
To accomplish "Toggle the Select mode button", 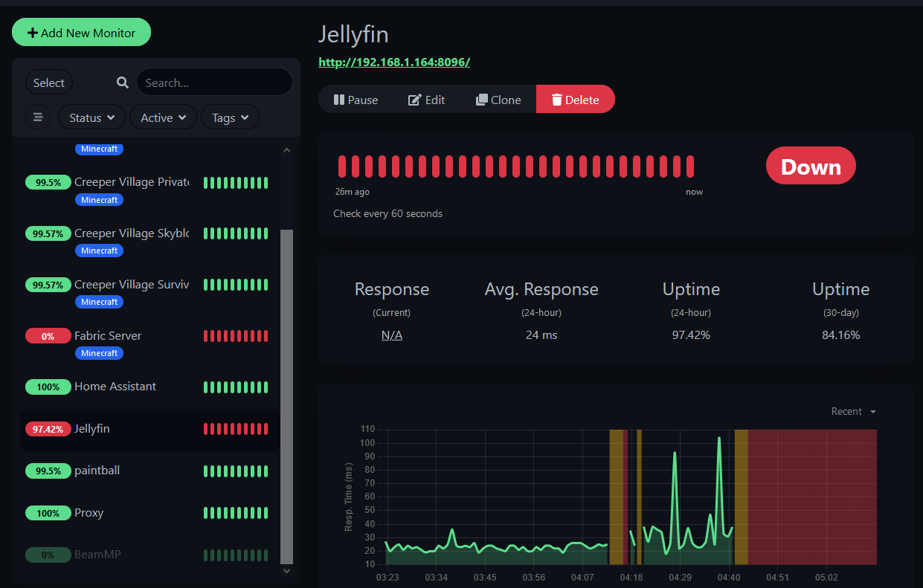I will pos(49,83).
